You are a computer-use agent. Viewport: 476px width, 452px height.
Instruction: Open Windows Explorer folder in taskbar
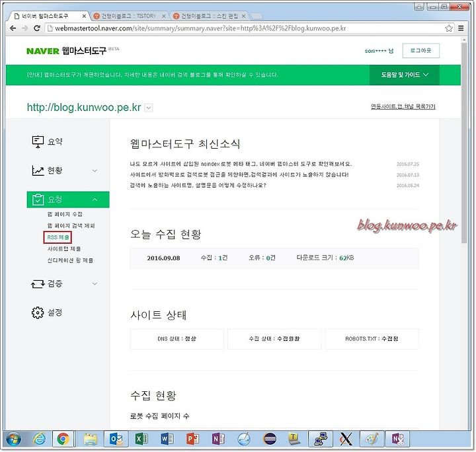pyautogui.click(x=90, y=439)
